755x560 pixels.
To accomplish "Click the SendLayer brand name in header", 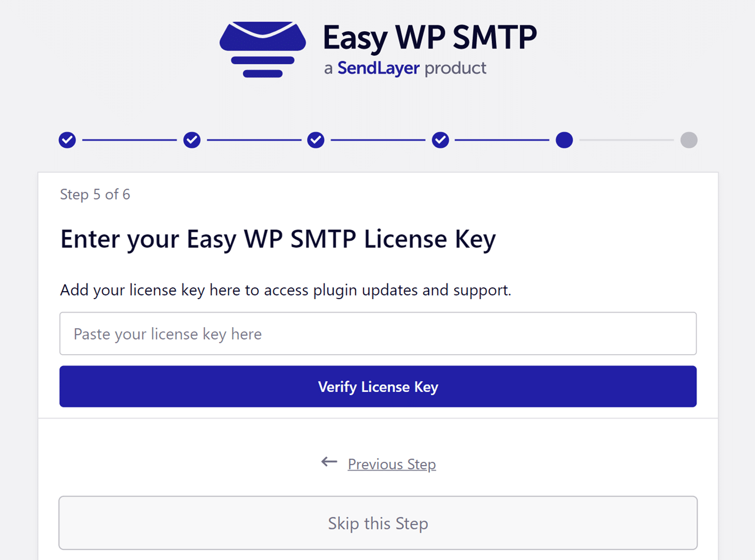I will click(378, 68).
